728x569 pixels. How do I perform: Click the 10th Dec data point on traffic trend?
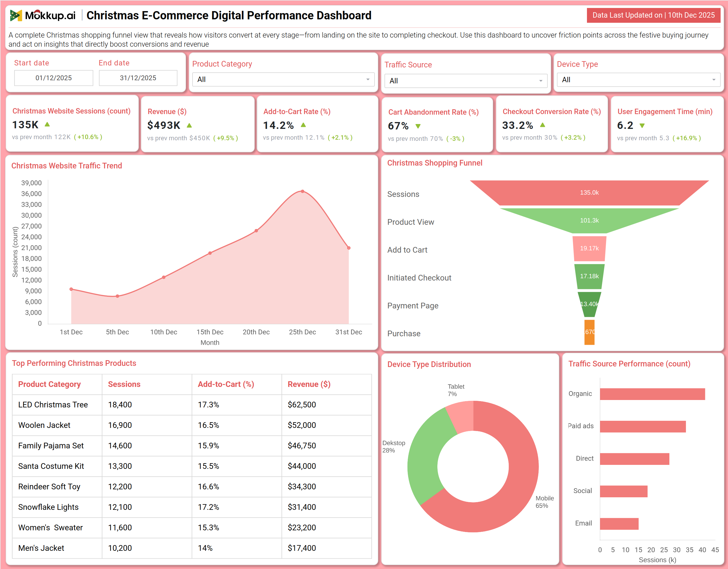[164, 277]
